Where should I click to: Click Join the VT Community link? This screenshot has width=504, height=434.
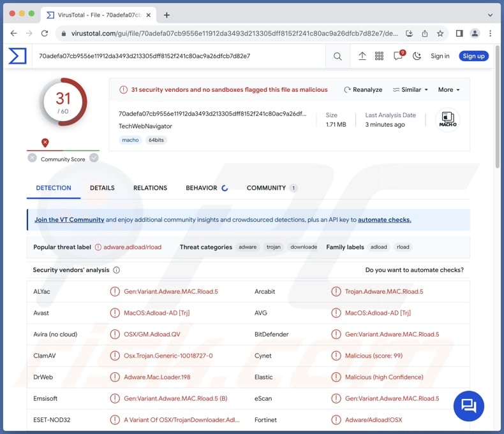pos(69,220)
